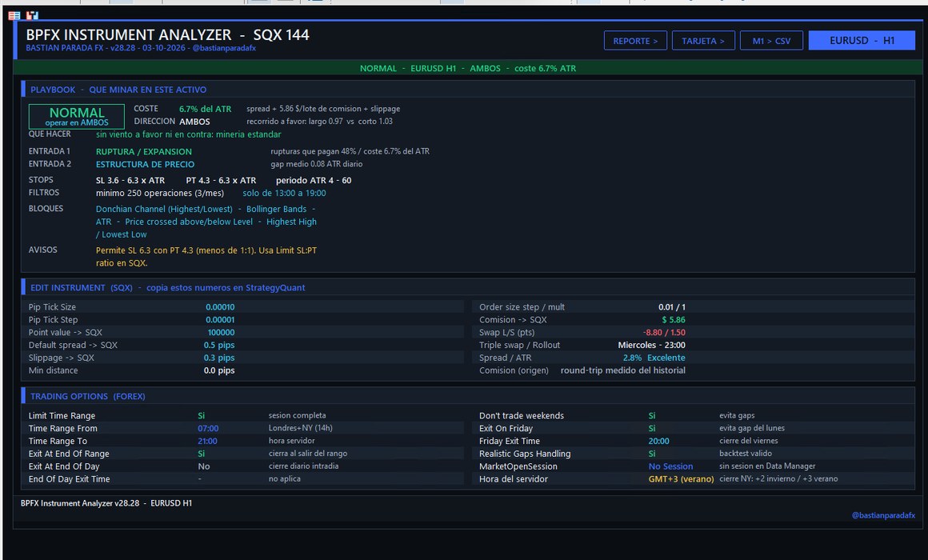
Task: Click the PT 4.3 - 6.3 x ATR value
Action: 222,181
